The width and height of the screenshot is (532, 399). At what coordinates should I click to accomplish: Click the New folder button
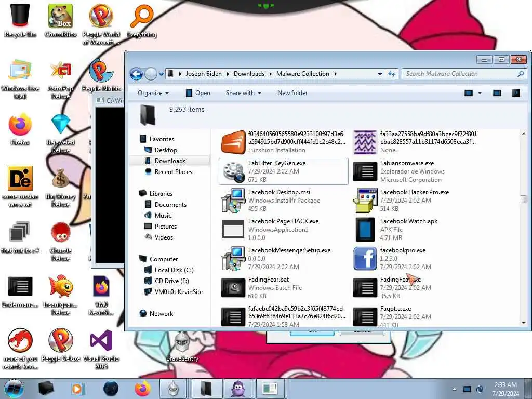[292, 93]
